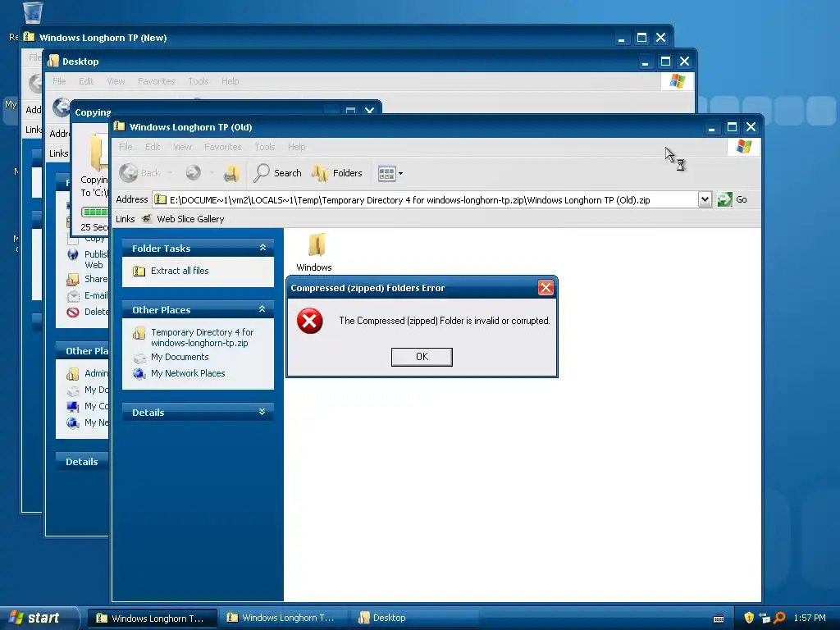Click the Publish to Web globe icon in Desktop window
Screen dimensions: 840x630
[73, 254]
